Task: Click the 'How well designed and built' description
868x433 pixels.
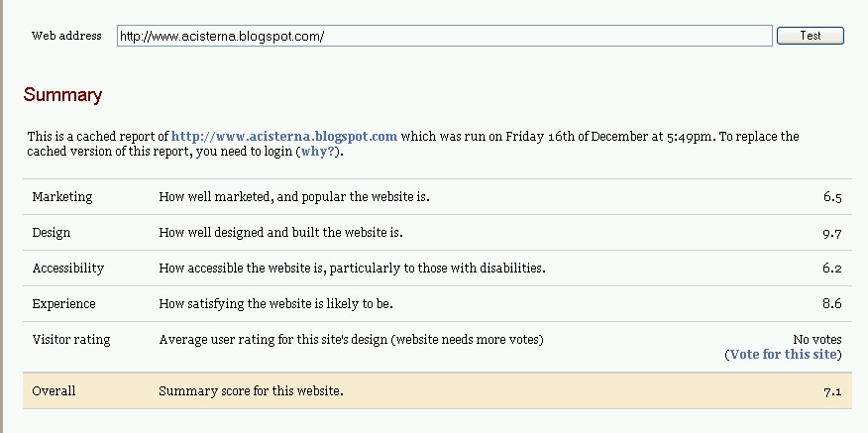Action: [x=280, y=233]
